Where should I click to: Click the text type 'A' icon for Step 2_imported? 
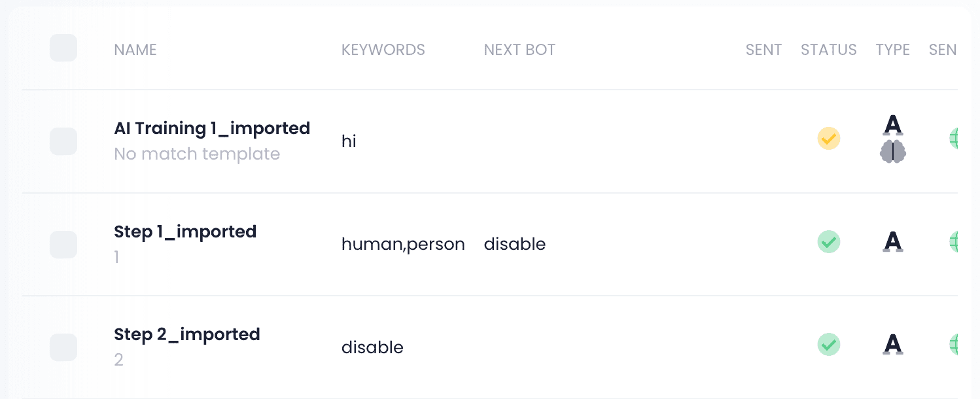(x=892, y=345)
